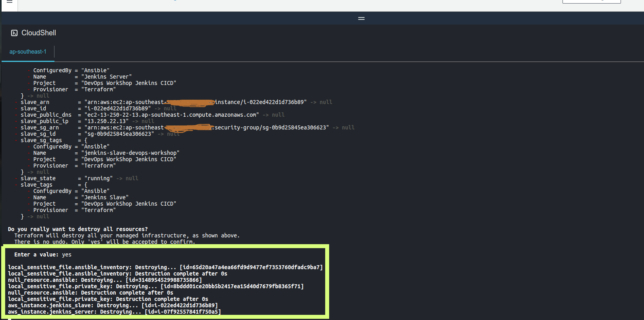Click the aws_instance.jenkins_slave Destroying line
644x320 pixels.
113,305
